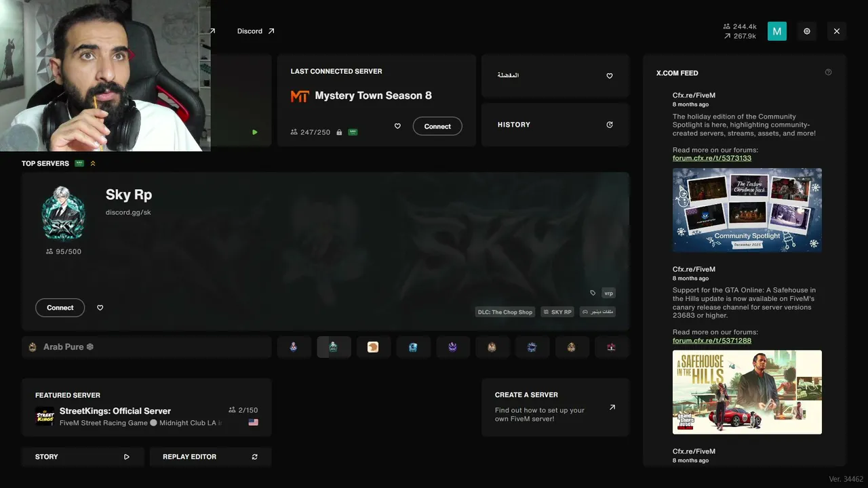
Task: Connect to Mystery Town Season 8
Action: tap(437, 126)
